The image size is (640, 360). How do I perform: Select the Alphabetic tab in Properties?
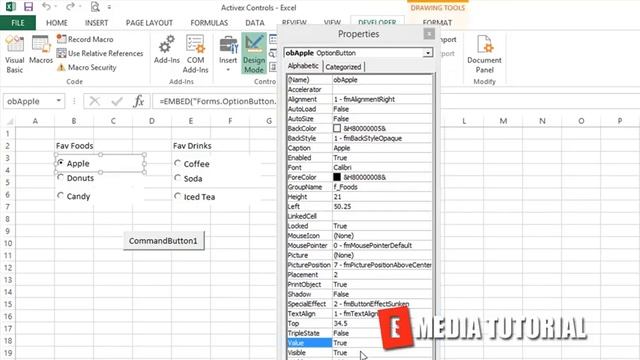click(303, 66)
